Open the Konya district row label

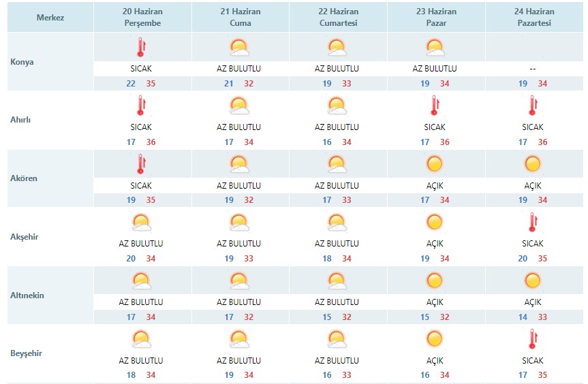click(x=22, y=62)
